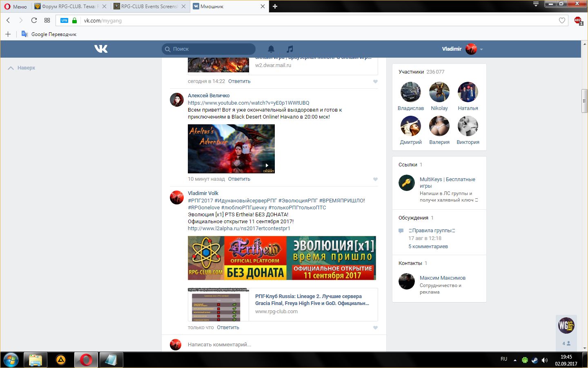Like Vladimir Volk's comment
Screen dimensions: 588x368
375,328
